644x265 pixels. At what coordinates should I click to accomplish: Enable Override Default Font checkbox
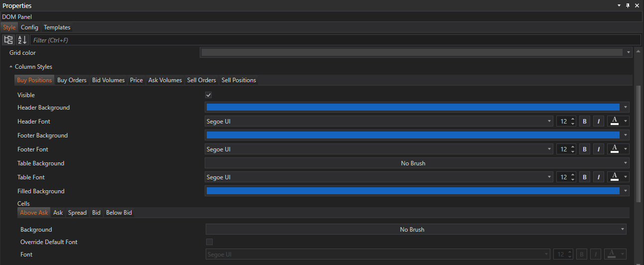(x=209, y=242)
